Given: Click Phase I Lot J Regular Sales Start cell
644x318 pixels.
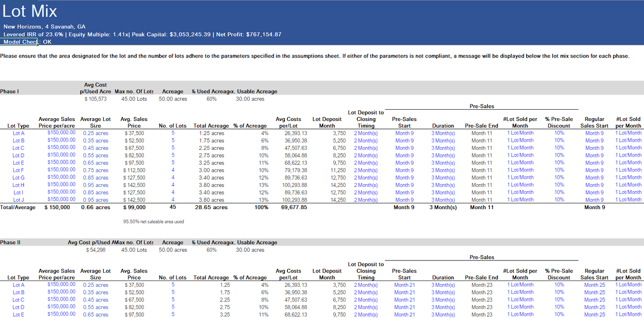Looking at the screenshot, I should [594, 200].
